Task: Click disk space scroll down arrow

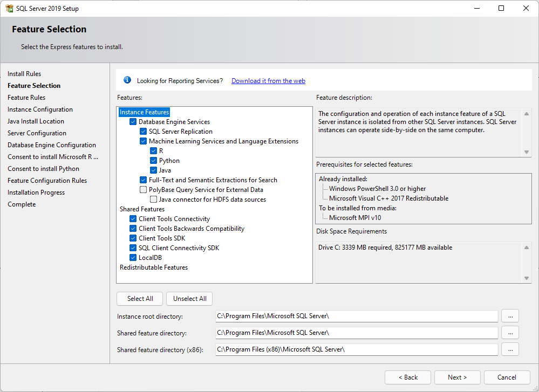Action: coord(526,278)
